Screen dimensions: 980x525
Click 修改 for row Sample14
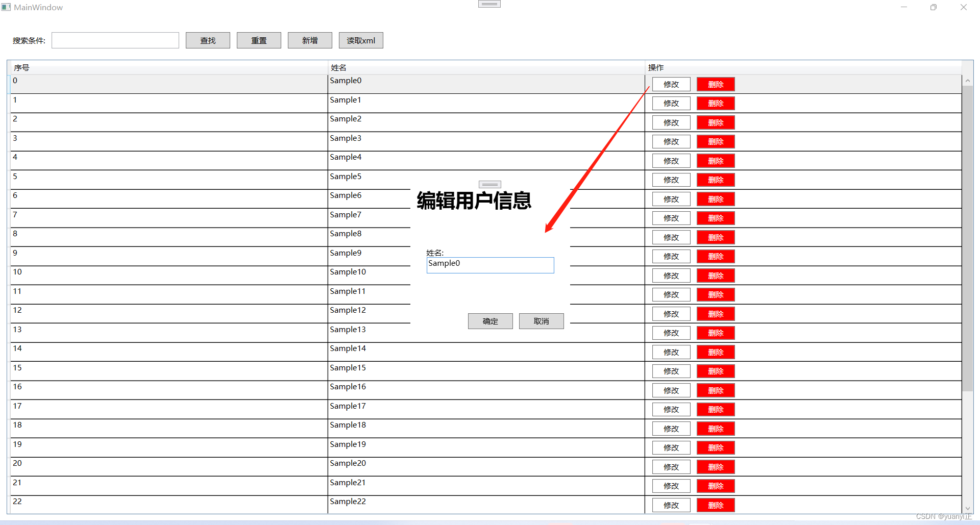point(671,352)
